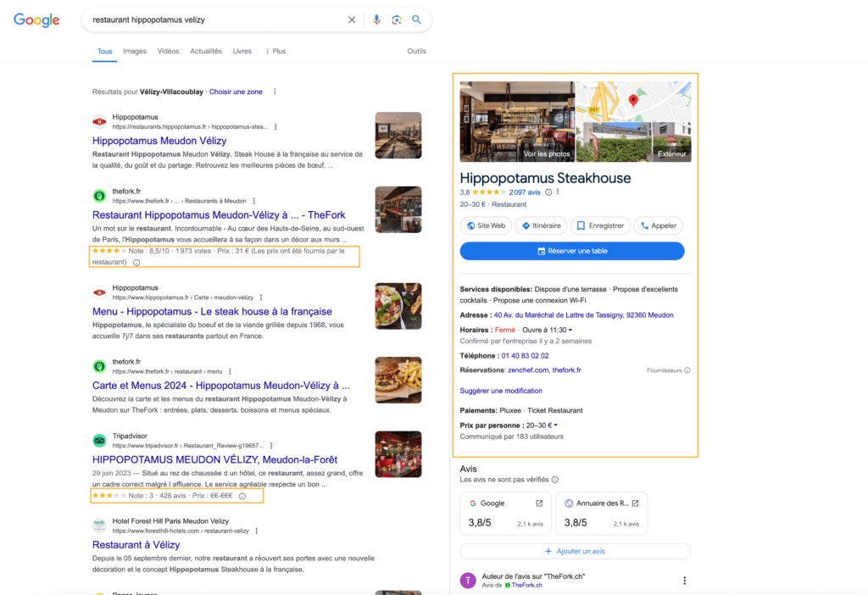Viewport: 868px width, 595px height.
Task: Click Réserver une table button
Action: (x=572, y=251)
